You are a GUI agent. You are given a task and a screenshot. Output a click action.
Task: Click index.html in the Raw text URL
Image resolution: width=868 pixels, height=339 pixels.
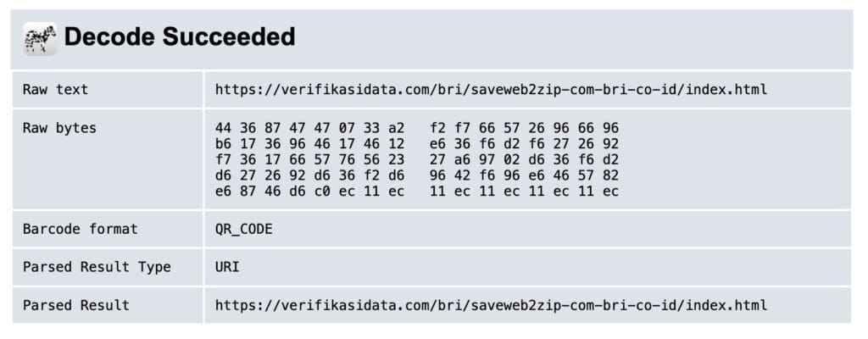[726, 90]
